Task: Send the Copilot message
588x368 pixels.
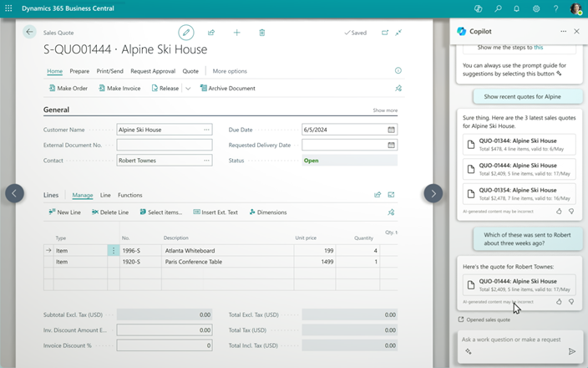Action: click(572, 351)
